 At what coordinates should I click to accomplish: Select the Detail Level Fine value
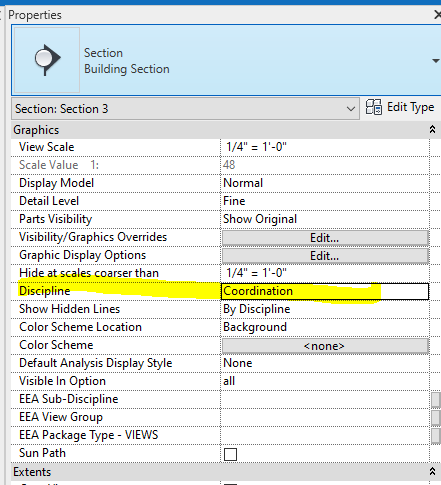tap(325, 201)
